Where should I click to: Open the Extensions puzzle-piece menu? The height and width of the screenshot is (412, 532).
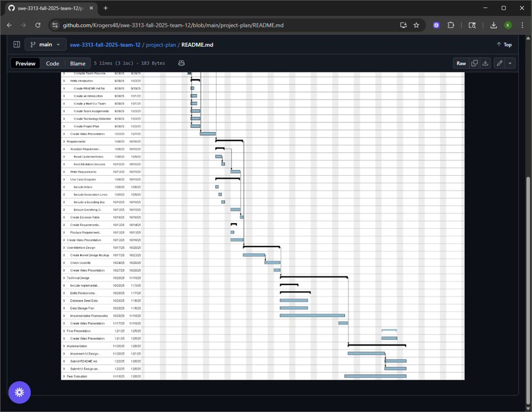(x=451, y=25)
